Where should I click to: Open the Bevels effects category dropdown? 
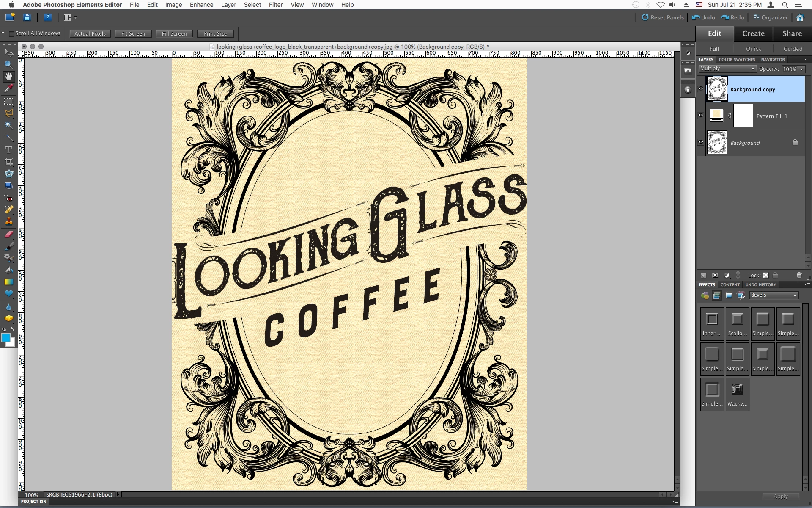(x=774, y=295)
